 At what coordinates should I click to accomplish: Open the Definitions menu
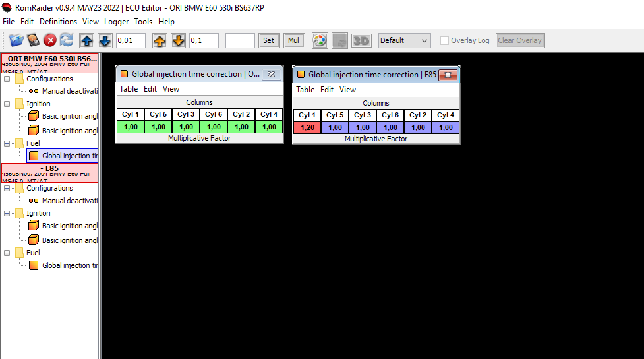point(58,22)
